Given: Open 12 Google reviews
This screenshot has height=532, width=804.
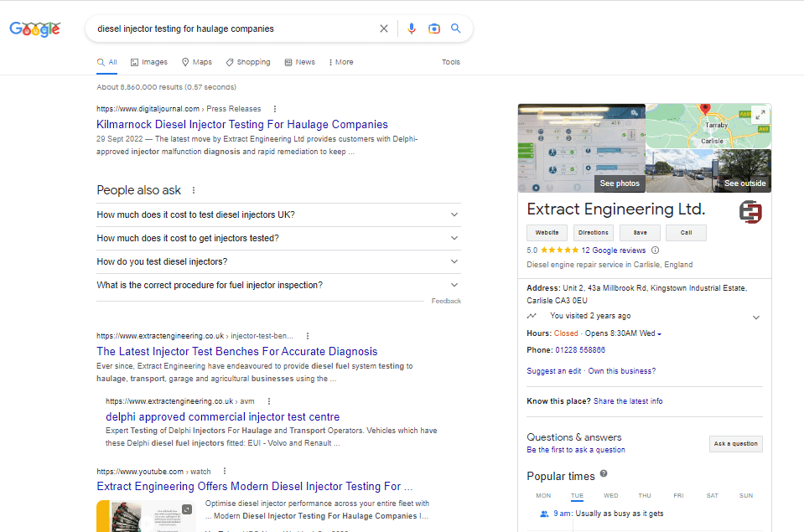Looking at the screenshot, I should [x=613, y=251].
